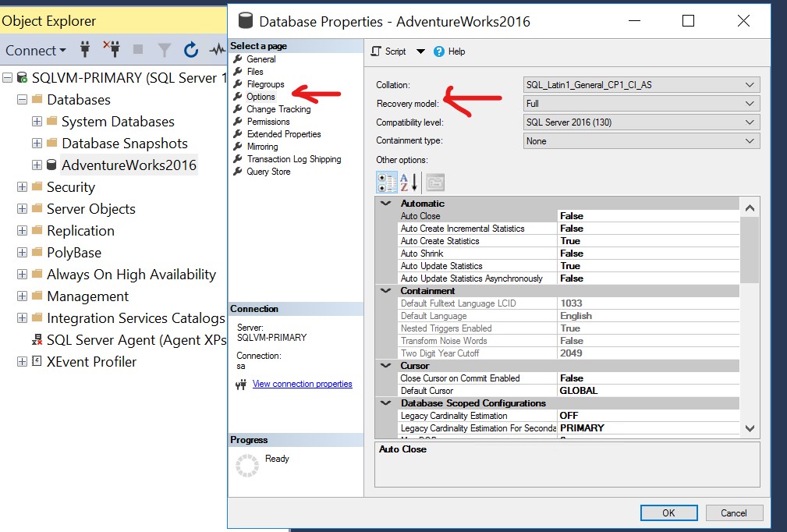Viewport: 787px width, 532px height.
Task: Open the Files page
Action: pos(255,71)
